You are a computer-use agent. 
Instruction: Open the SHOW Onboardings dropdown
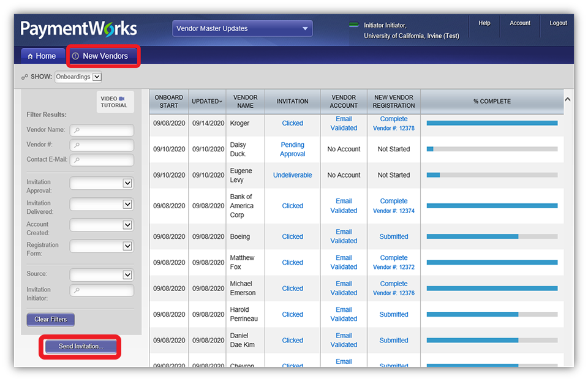pos(78,77)
